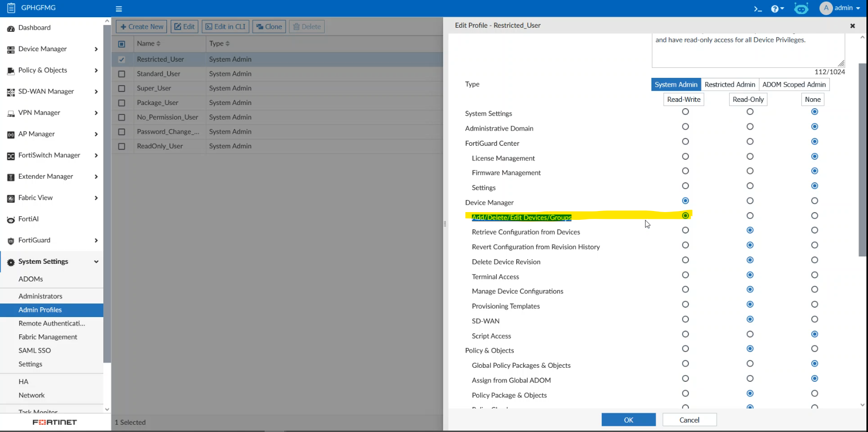Click the Policy & Objects sidebar icon
868x432 pixels.
10,71
